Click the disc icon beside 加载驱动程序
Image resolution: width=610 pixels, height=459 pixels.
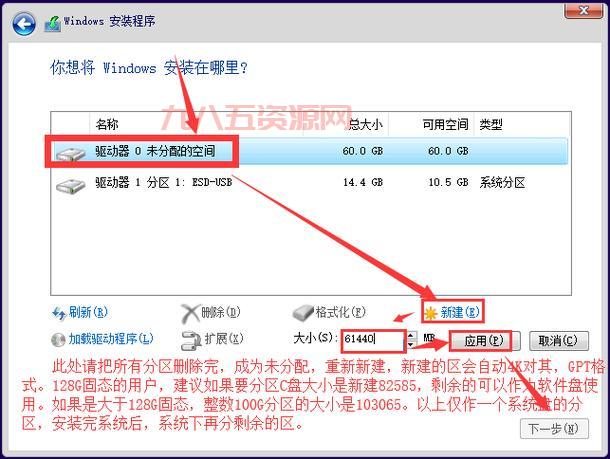tap(58, 340)
